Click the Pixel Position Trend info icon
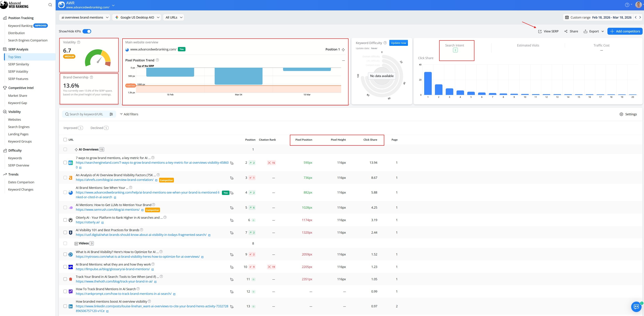This screenshot has width=644, height=316. click(x=157, y=60)
